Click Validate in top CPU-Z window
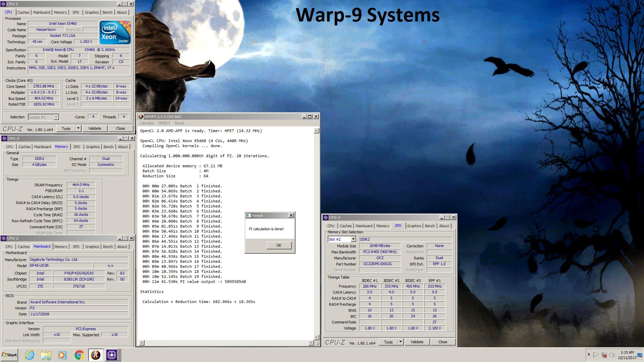The image size is (644, 362). point(95,128)
